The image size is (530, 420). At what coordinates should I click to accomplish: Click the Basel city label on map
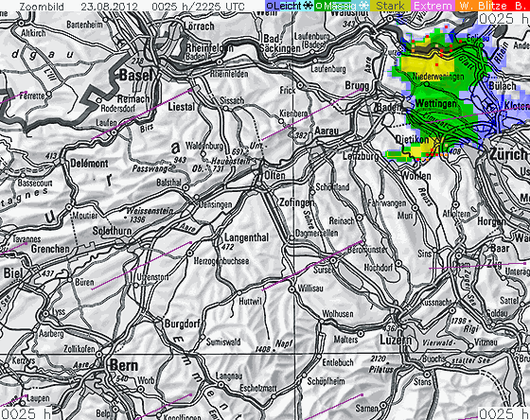[x=136, y=75]
